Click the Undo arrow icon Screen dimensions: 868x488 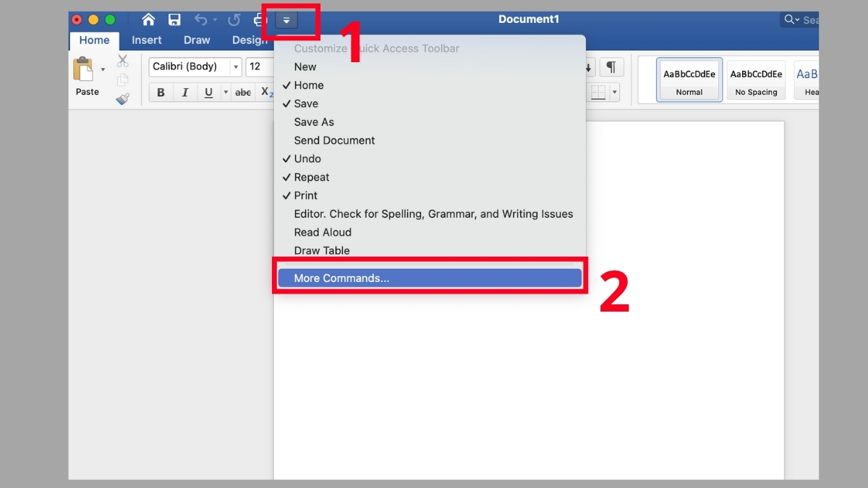tap(201, 20)
